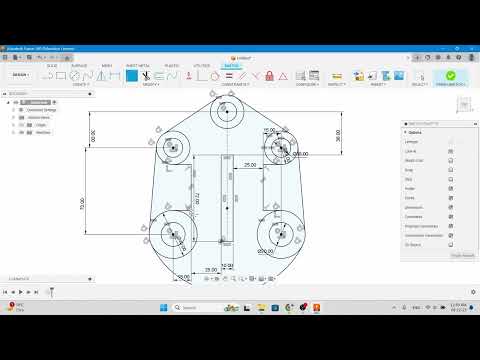Image resolution: width=480 pixels, height=360 pixels.
Task: Open timeline settings gear at bottom right
Action: point(473,292)
